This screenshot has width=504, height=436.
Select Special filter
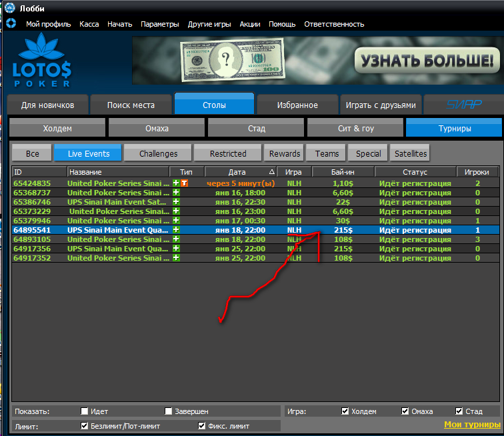coord(368,153)
